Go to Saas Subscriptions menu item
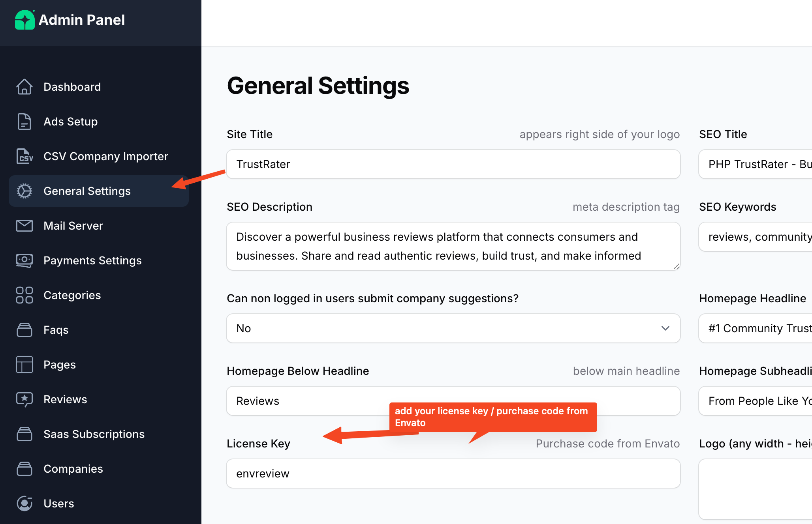Viewport: 812px width, 524px height. click(94, 434)
